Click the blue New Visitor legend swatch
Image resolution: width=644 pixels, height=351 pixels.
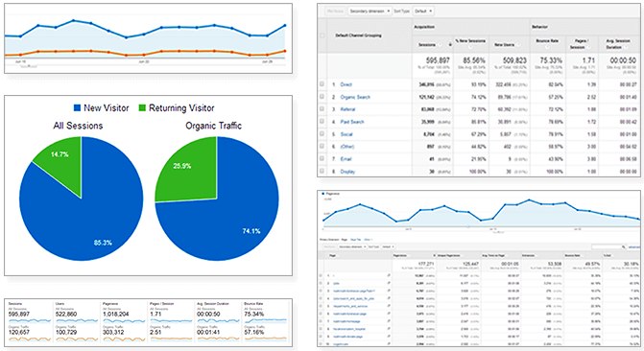(77, 108)
